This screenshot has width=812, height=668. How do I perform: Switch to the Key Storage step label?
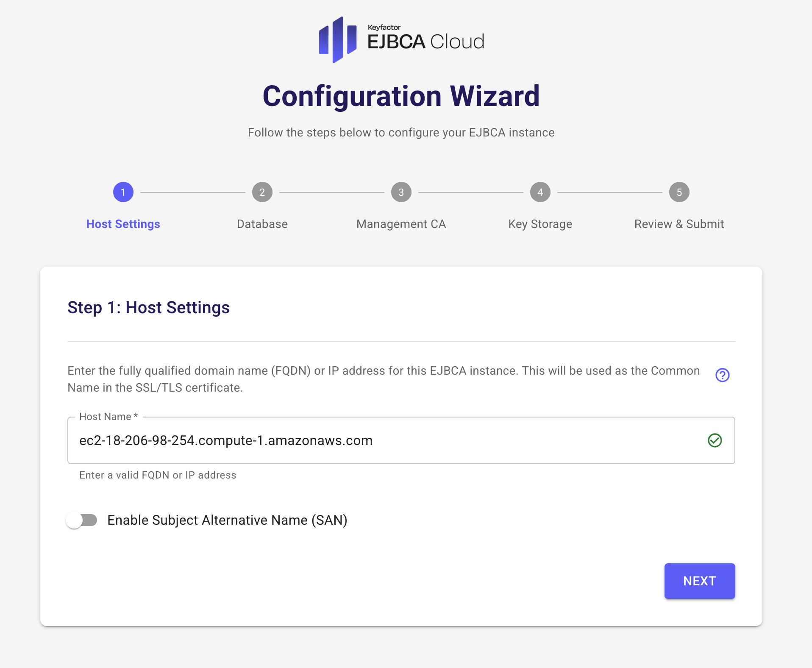(x=540, y=224)
